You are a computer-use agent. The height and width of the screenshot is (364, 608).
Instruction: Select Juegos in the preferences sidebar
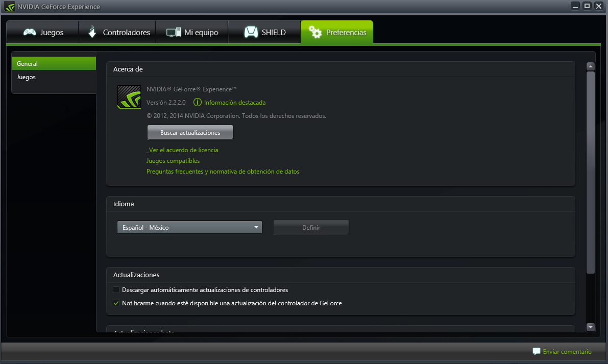pos(54,77)
